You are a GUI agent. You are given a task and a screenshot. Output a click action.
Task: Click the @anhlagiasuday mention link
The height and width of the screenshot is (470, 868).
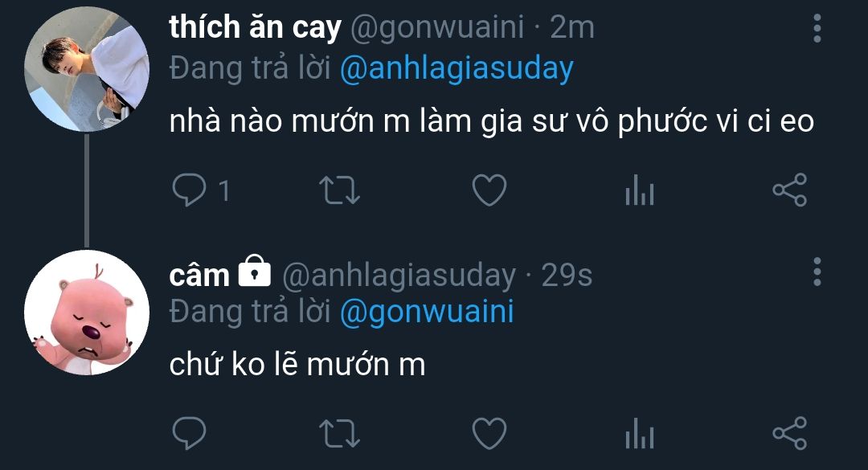(457, 69)
